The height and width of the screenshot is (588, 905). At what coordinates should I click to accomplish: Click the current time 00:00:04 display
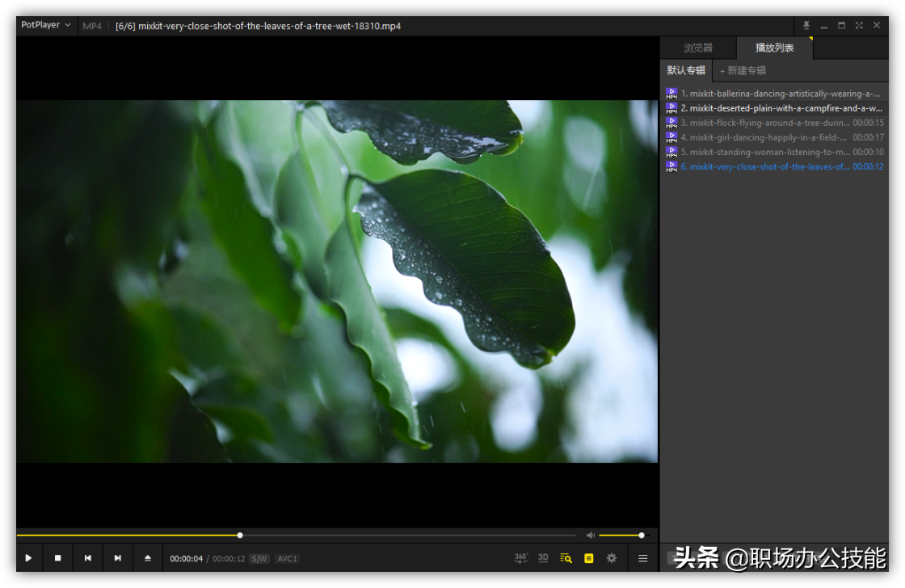pos(186,559)
